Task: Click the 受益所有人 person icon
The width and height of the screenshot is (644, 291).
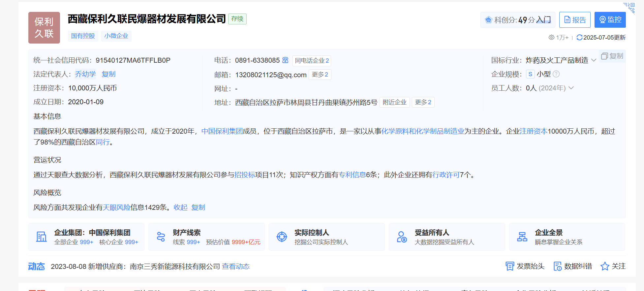Action: [402, 237]
